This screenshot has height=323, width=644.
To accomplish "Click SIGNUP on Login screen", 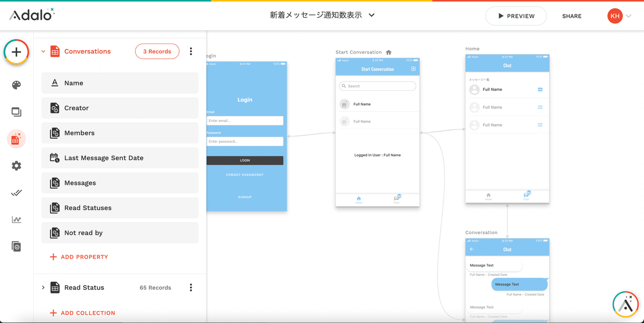I will [245, 197].
